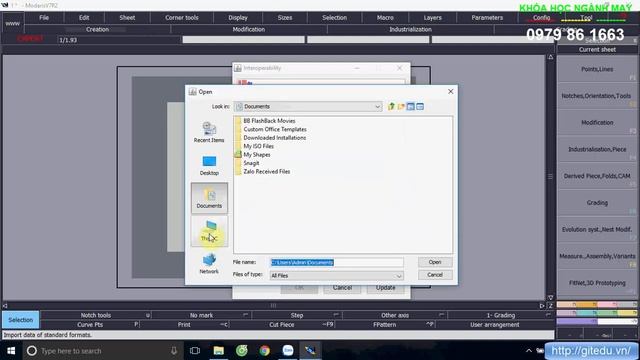The image size is (640, 360).
Task: Click Open button in the Open dialog
Action: (x=435, y=262)
